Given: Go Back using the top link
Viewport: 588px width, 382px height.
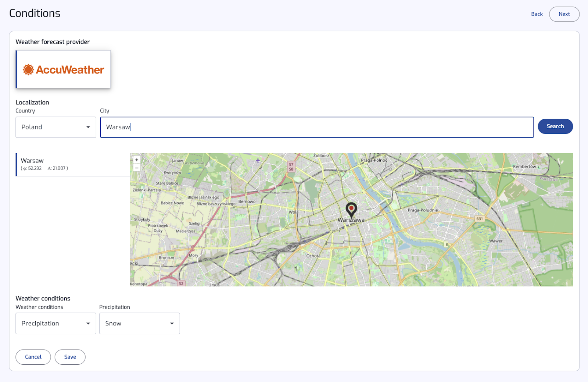Looking at the screenshot, I should click(x=537, y=14).
